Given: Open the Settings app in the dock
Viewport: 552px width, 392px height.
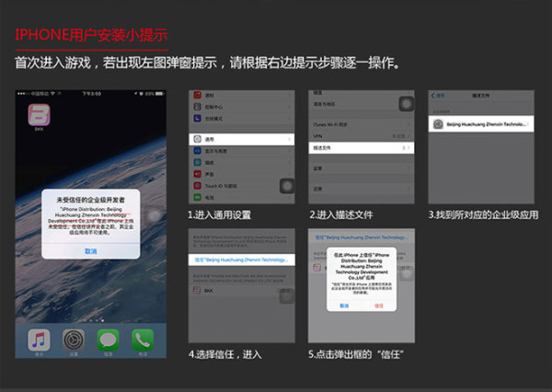Looking at the screenshot, I should [x=74, y=340].
